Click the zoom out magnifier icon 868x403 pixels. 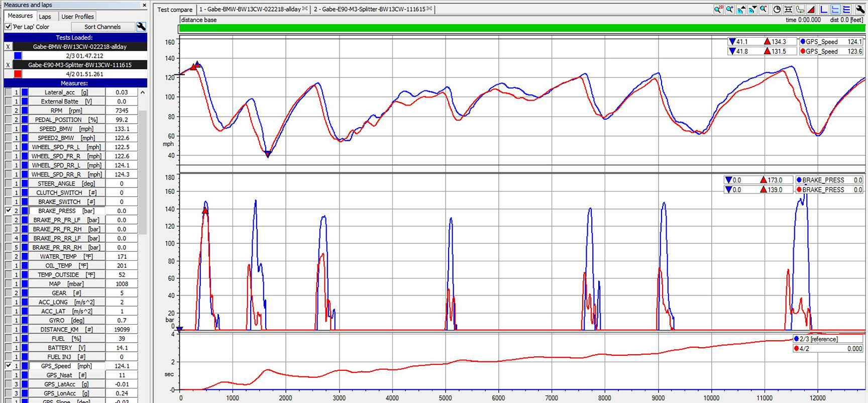pyautogui.click(x=764, y=9)
